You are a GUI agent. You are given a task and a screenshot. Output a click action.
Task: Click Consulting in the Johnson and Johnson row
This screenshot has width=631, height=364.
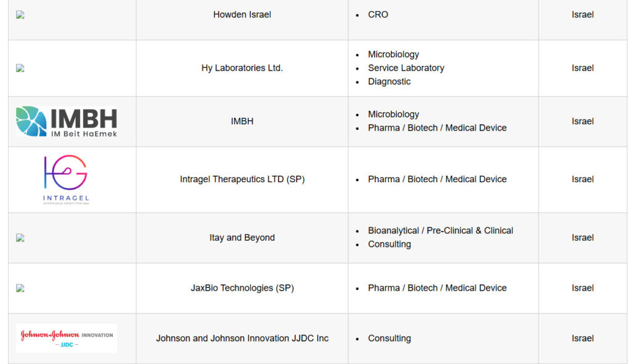(x=389, y=339)
